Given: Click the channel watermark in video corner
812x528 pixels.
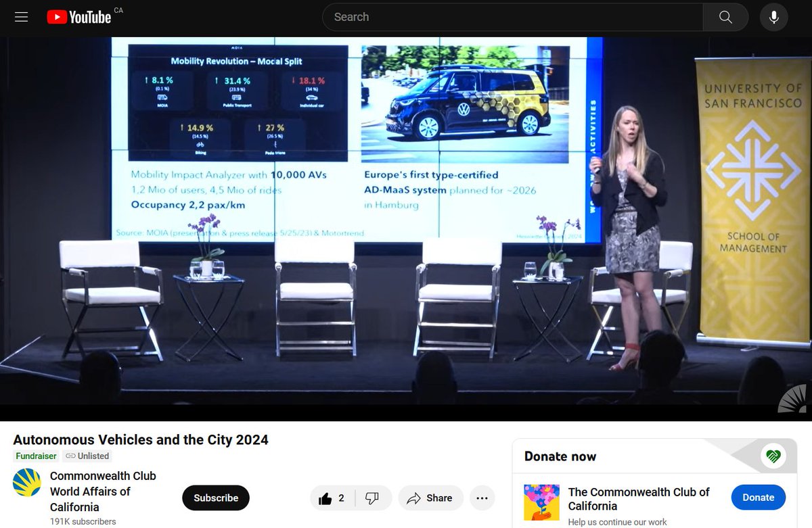Looking at the screenshot, I should pos(792,398).
